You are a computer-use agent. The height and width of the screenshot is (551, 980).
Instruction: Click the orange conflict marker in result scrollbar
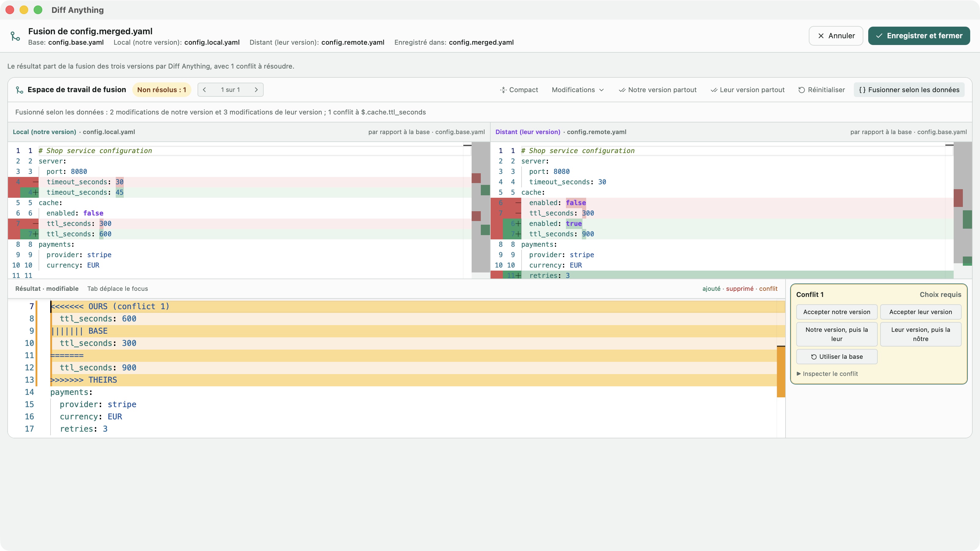[x=781, y=372]
